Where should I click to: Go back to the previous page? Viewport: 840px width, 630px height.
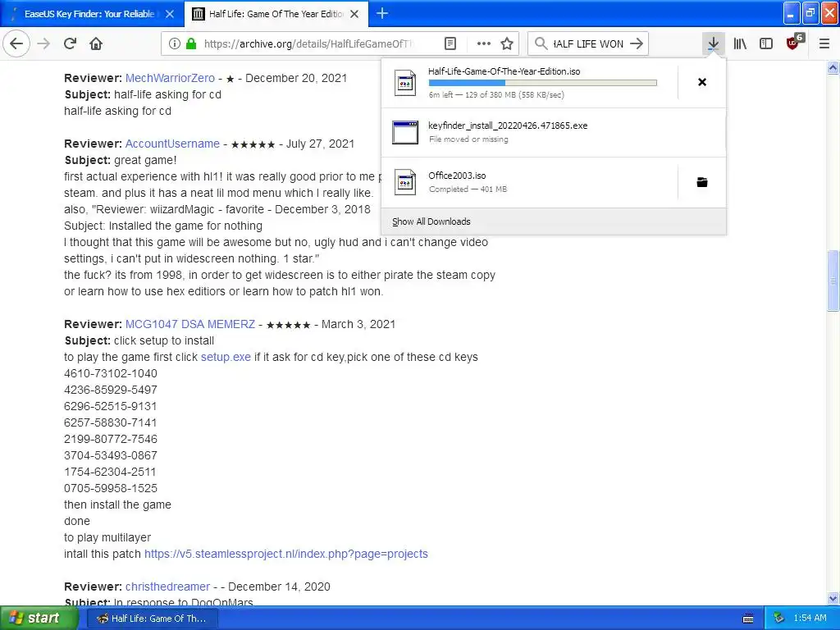[16, 44]
